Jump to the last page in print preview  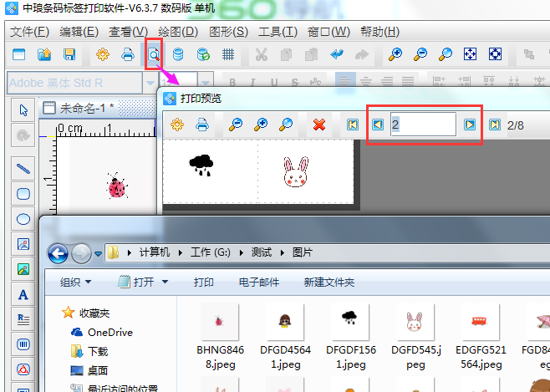click(x=494, y=125)
